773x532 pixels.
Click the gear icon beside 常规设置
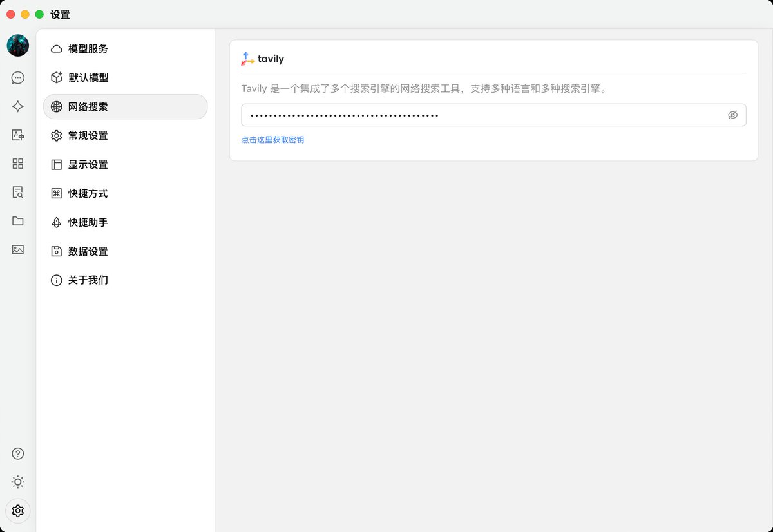pyautogui.click(x=57, y=136)
